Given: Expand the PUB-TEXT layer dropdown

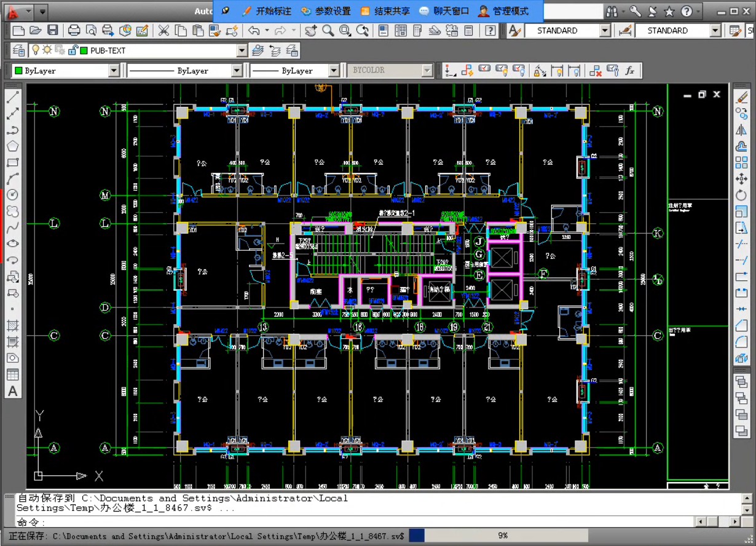Looking at the screenshot, I should tap(242, 50).
